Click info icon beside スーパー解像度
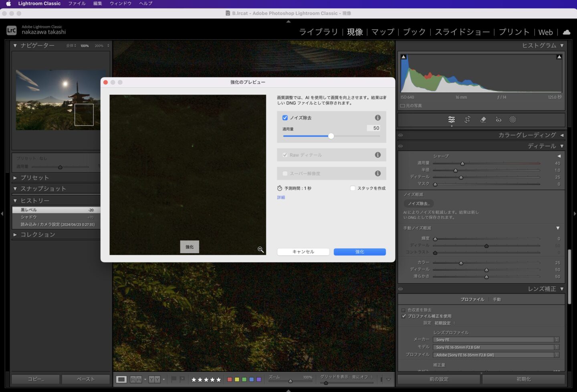The image size is (577, 392). click(377, 174)
